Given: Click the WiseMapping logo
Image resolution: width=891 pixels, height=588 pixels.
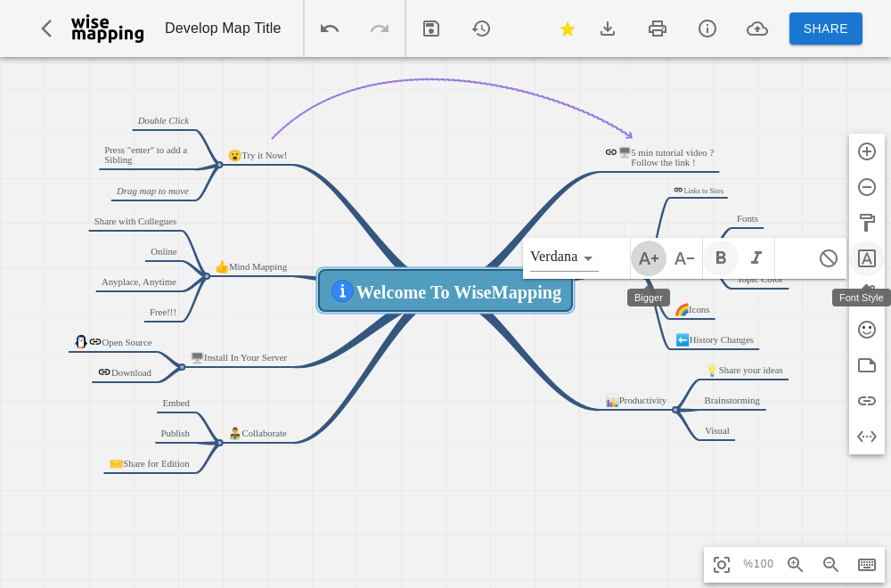Looking at the screenshot, I should point(108,29).
